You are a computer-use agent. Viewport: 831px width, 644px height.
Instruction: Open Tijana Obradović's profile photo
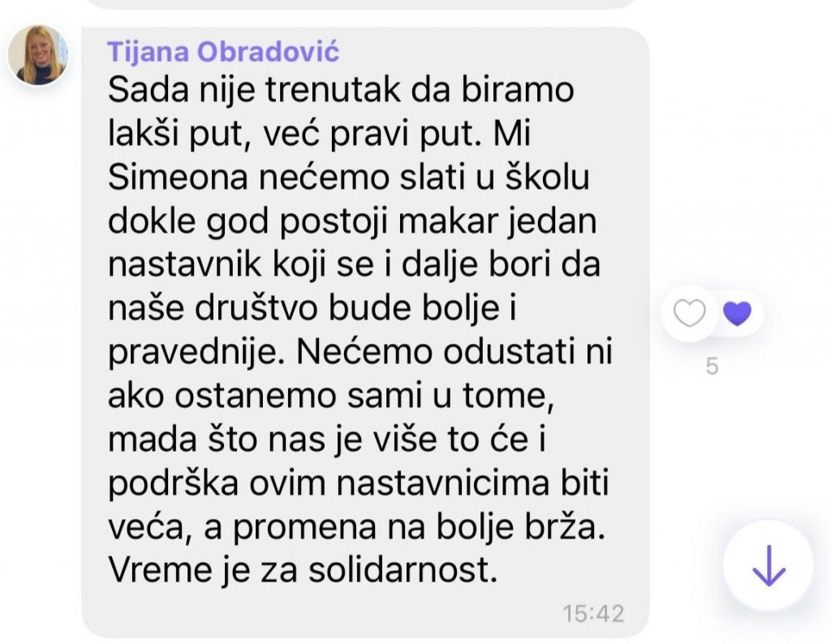(37, 55)
